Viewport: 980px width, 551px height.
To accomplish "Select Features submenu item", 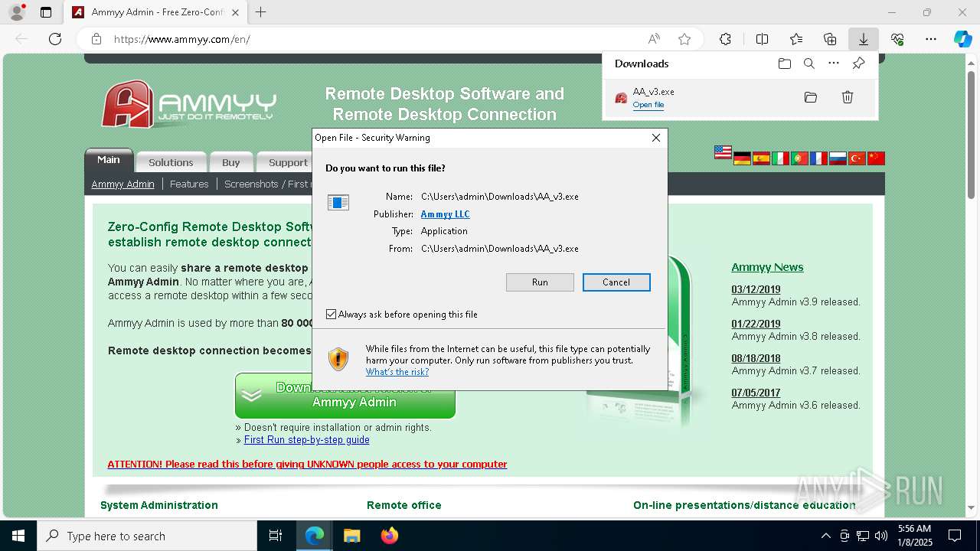I will [189, 184].
